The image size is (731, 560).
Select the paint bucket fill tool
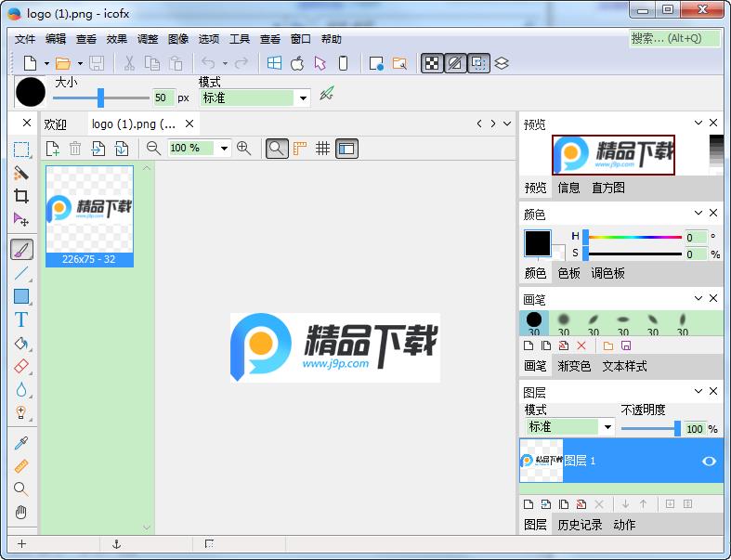21,344
